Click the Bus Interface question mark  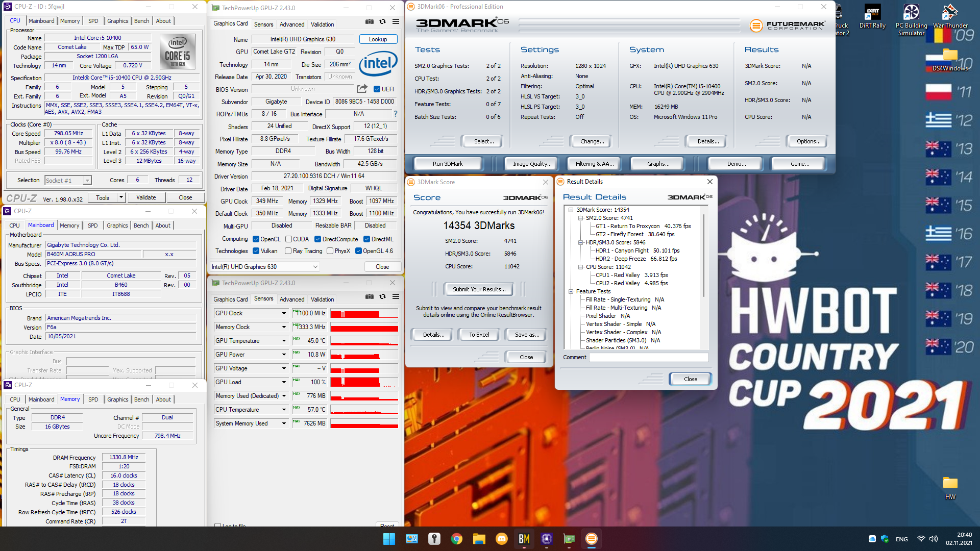(x=395, y=114)
